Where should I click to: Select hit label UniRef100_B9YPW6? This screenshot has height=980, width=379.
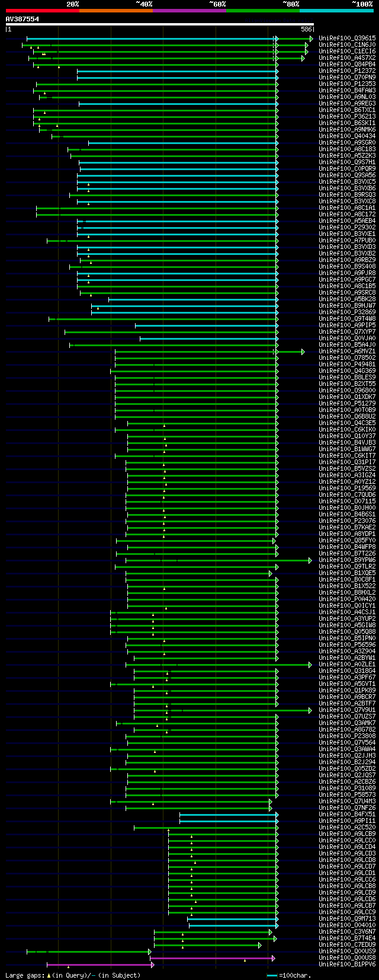coord(347,560)
